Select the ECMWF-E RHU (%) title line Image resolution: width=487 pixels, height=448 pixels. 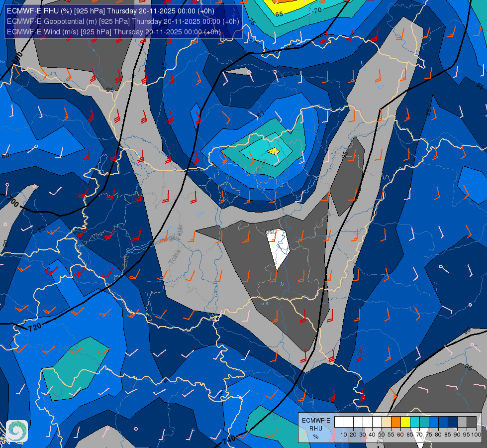click(x=110, y=11)
